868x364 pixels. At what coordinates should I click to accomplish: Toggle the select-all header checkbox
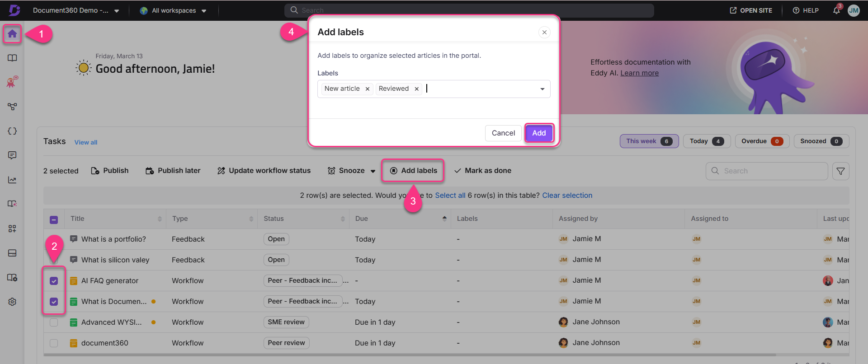[x=54, y=220]
